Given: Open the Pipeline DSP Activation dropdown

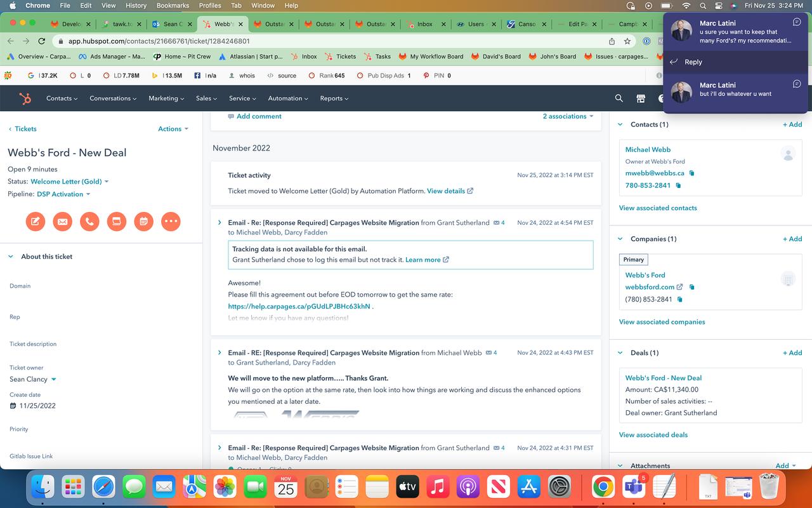Looking at the screenshot, I should tap(63, 194).
